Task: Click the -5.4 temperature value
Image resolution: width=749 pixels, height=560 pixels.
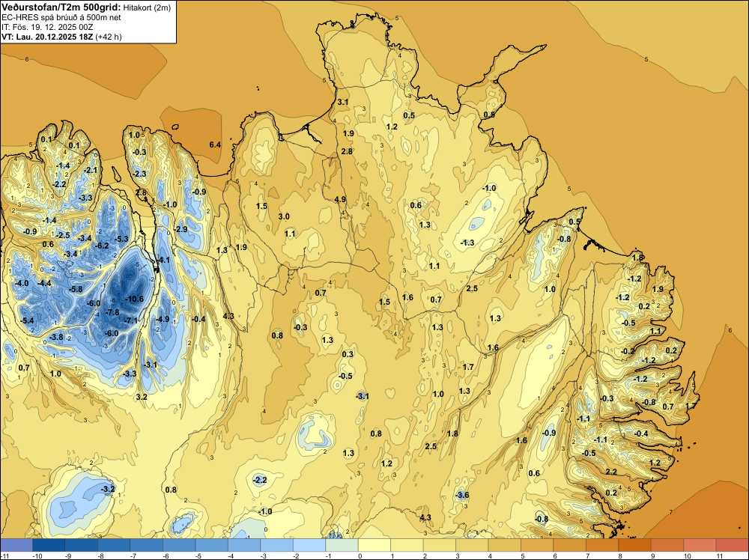Action: point(27,320)
